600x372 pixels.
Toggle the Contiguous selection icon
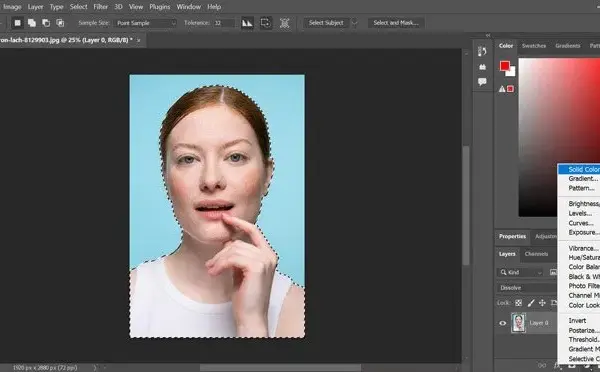coord(265,23)
